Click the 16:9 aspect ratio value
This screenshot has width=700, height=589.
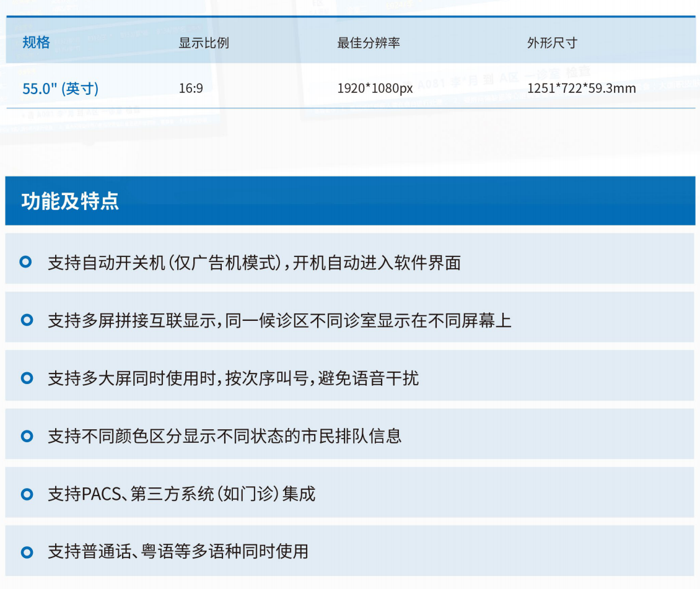191,89
